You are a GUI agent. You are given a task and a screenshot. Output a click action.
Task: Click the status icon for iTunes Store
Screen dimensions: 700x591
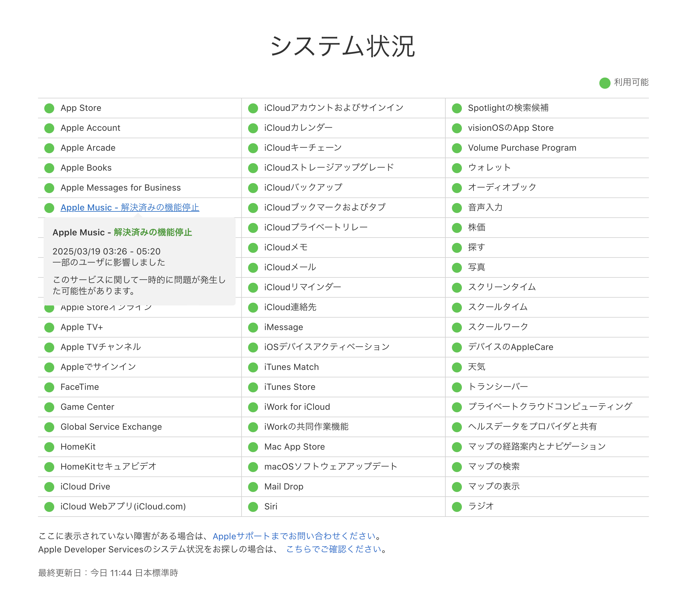pyautogui.click(x=253, y=387)
